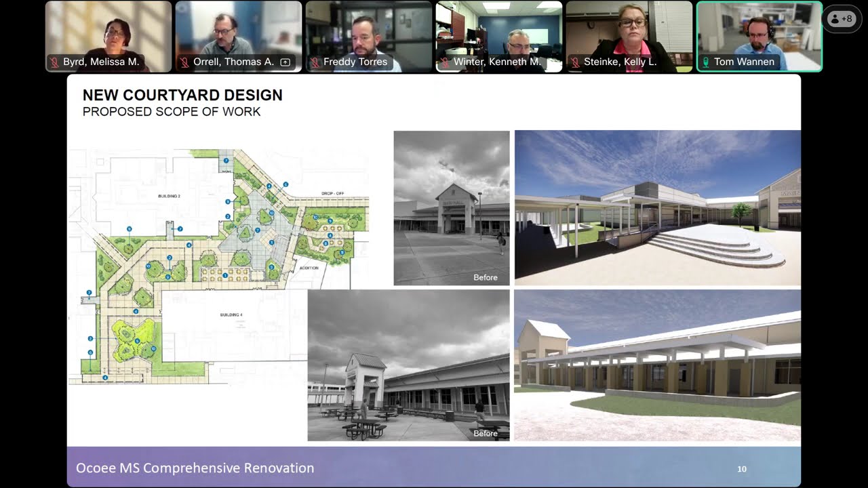
Task: Click active green mic icon beside Tom Wannen
Action: tap(705, 62)
